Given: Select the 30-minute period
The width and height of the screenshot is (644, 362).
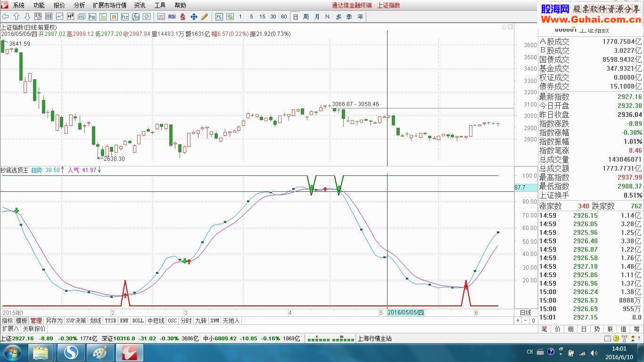Looking at the screenshot, I should coord(273,16).
